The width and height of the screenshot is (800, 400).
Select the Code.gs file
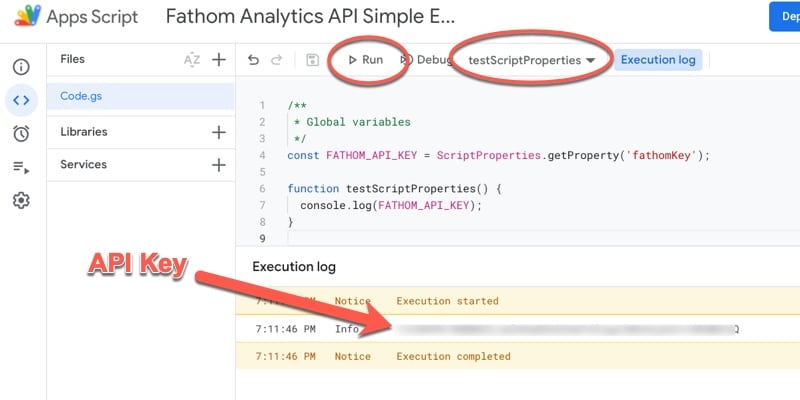tap(141, 96)
